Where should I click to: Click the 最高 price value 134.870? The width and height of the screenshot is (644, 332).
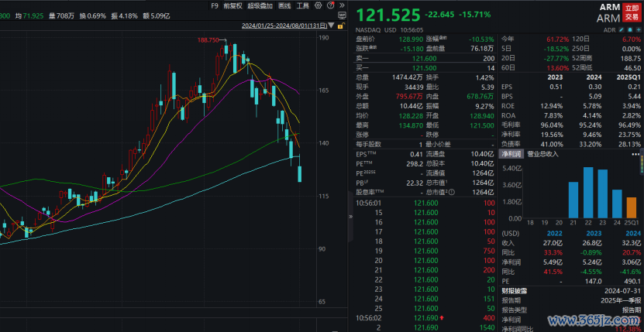pos(412,125)
